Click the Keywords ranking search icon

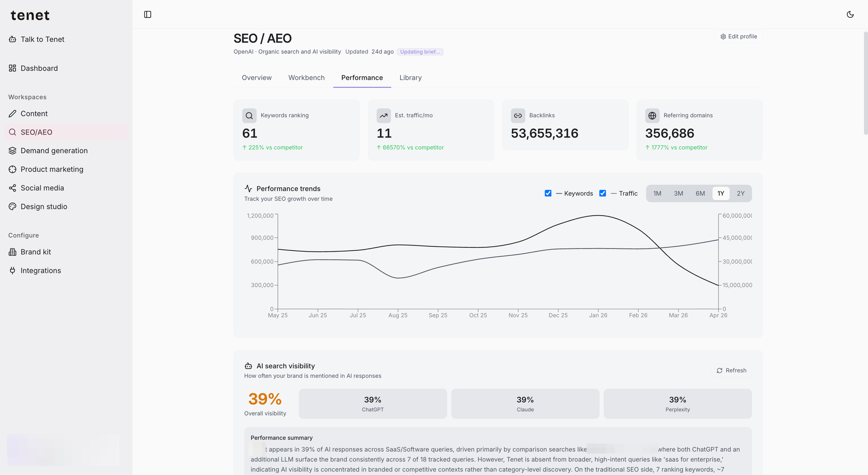[x=249, y=115]
